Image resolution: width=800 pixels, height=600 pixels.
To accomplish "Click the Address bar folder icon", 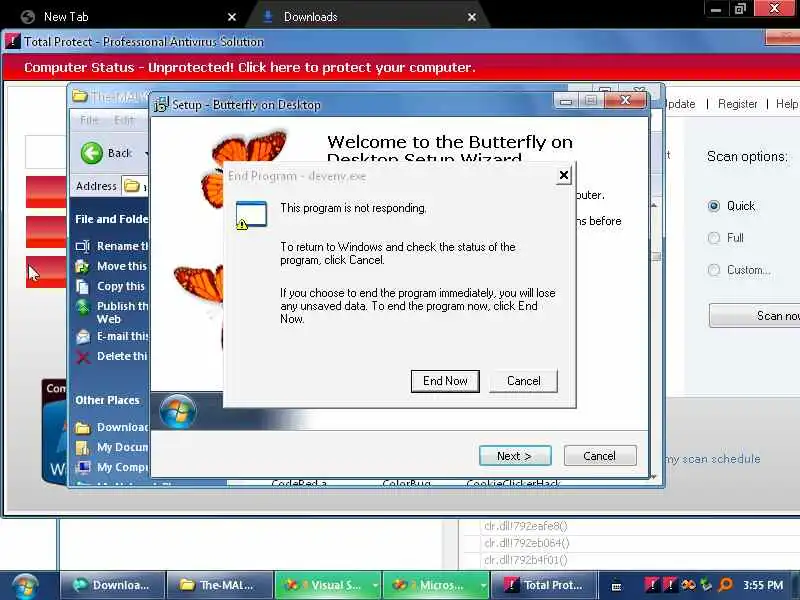I will coord(132,186).
